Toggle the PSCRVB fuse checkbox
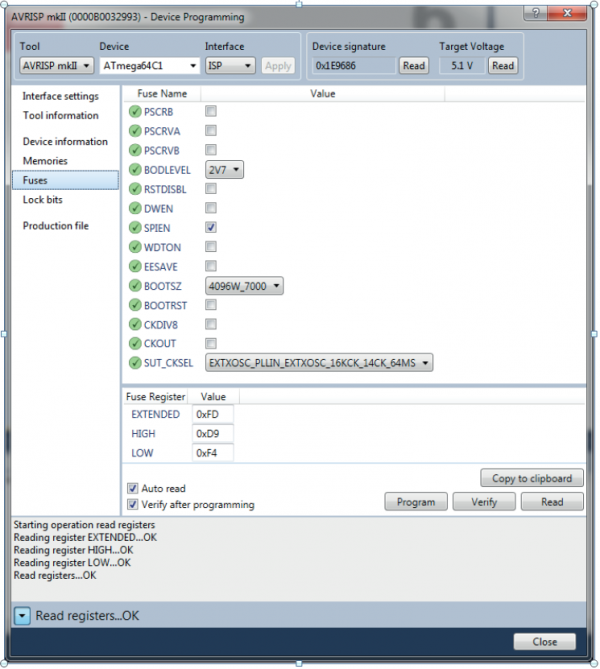The width and height of the screenshot is (600, 669). pyautogui.click(x=211, y=150)
